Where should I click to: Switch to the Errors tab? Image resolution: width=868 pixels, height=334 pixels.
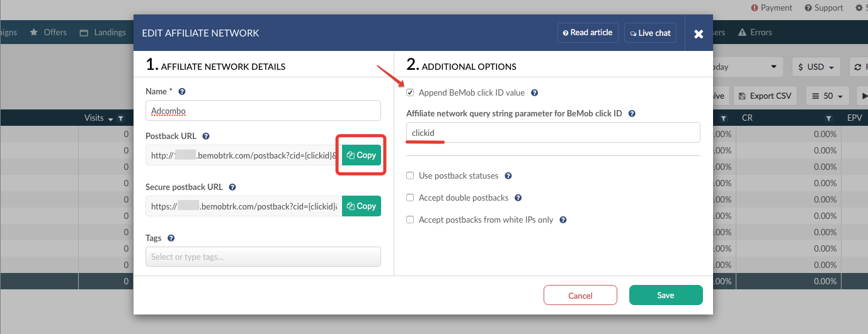point(755,32)
